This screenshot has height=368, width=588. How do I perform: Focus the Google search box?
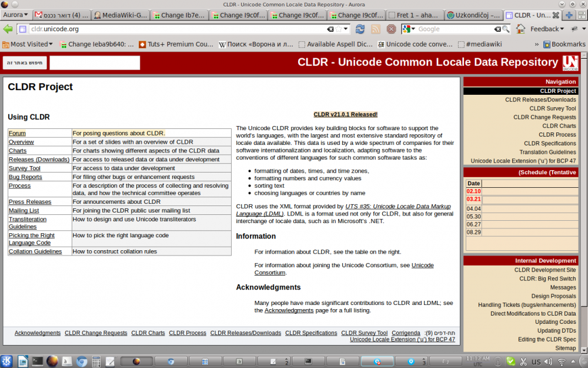coord(455,29)
